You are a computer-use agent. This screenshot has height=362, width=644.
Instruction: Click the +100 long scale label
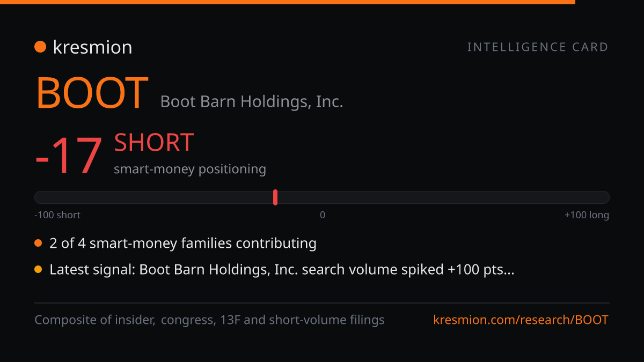[587, 215]
